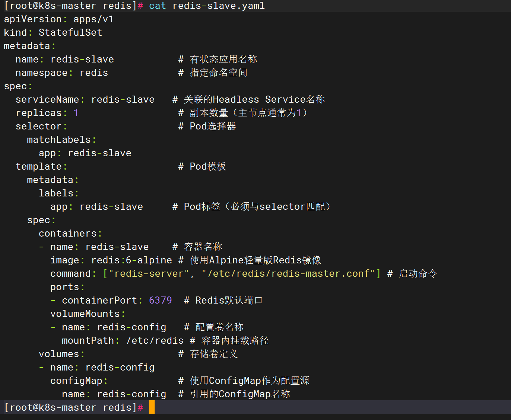The height and width of the screenshot is (420, 511).
Task: Click the comment '启动命令'
Action: pos(418,274)
